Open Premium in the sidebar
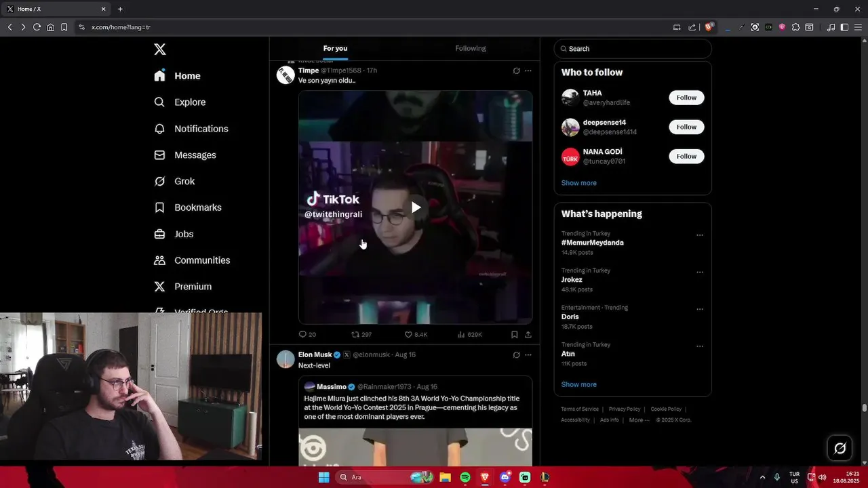This screenshot has width=868, height=488. point(182,287)
